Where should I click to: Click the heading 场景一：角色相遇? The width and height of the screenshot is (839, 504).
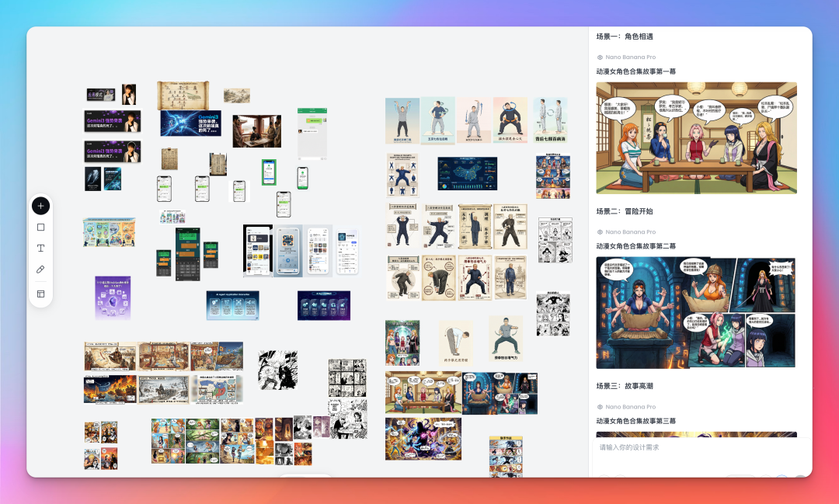(625, 36)
